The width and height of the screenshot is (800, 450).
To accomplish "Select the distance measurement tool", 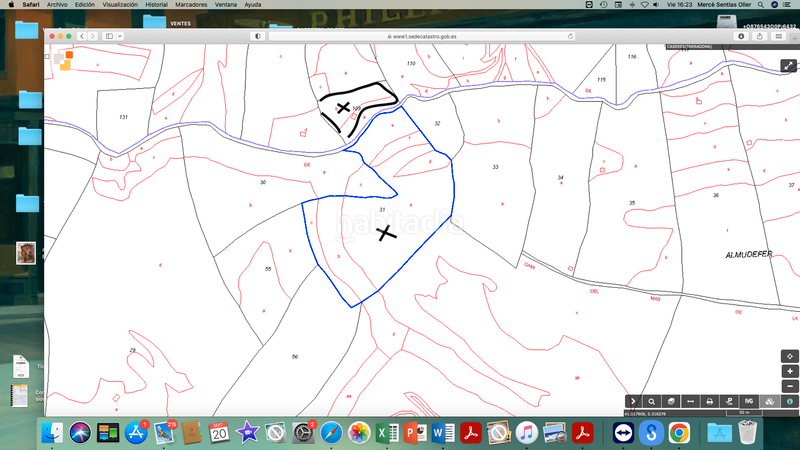I will tap(690, 401).
